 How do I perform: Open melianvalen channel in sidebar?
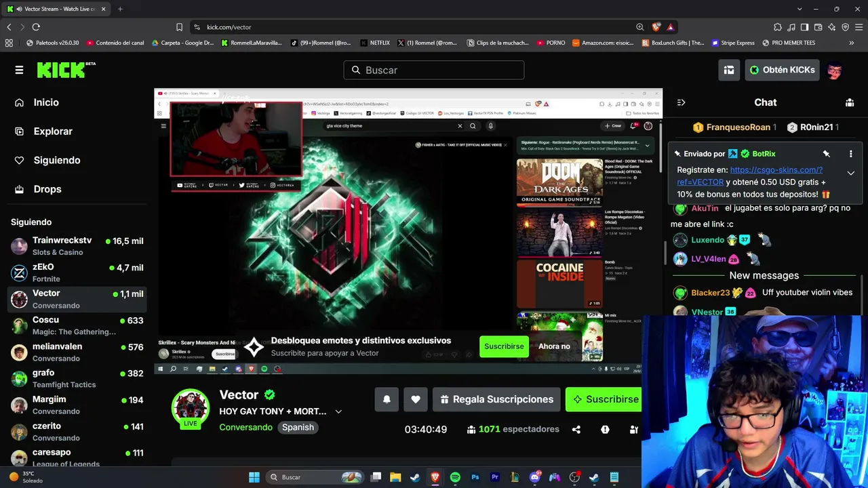click(77, 352)
